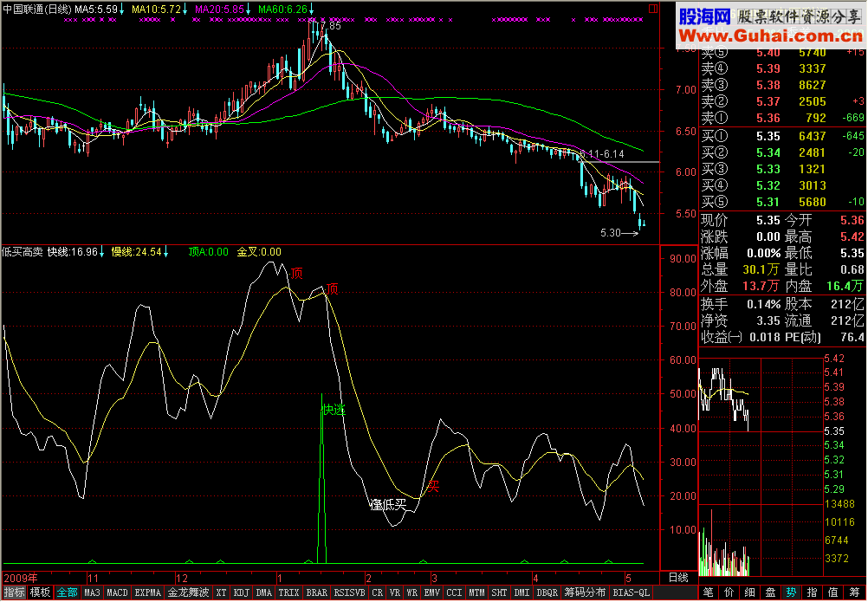This screenshot has width=868, height=602.
Task: Switch to the MTM indicator tab
Action: pos(477,592)
